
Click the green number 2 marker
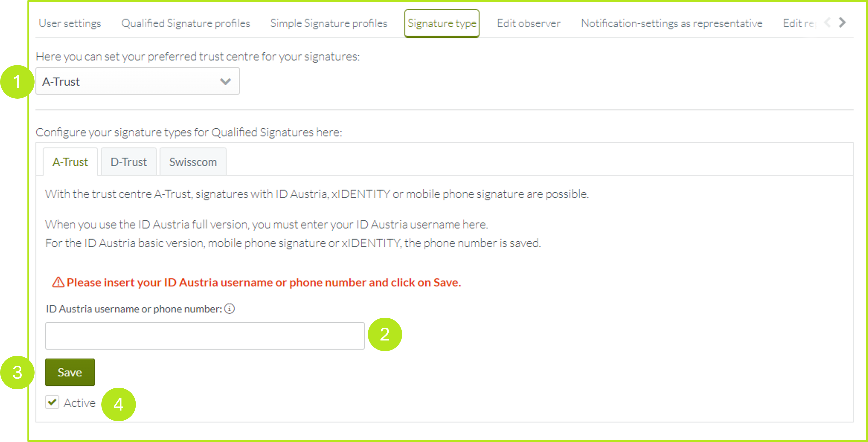(385, 335)
